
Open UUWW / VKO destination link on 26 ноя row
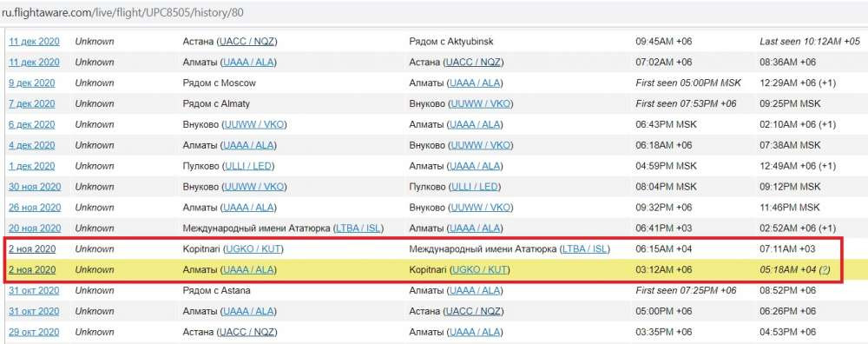coord(480,208)
